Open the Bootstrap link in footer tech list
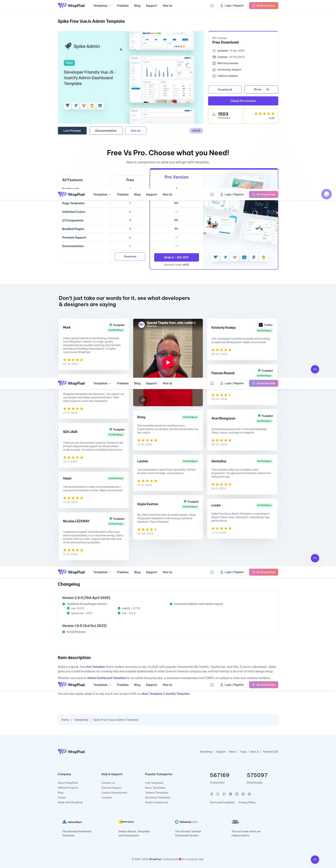The width and height of the screenshot is (336, 868). [206, 752]
